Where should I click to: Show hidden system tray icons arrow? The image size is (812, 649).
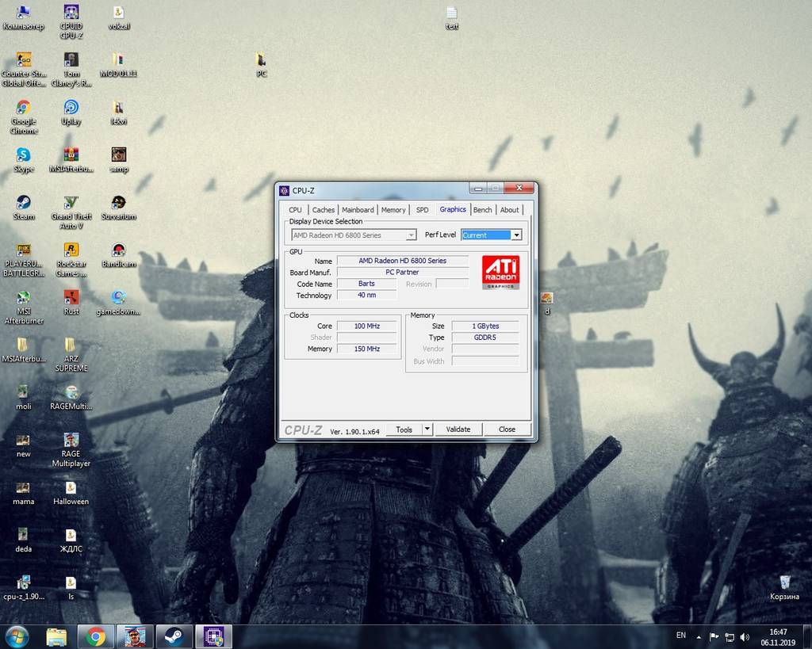pyautogui.click(x=699, y=636)
